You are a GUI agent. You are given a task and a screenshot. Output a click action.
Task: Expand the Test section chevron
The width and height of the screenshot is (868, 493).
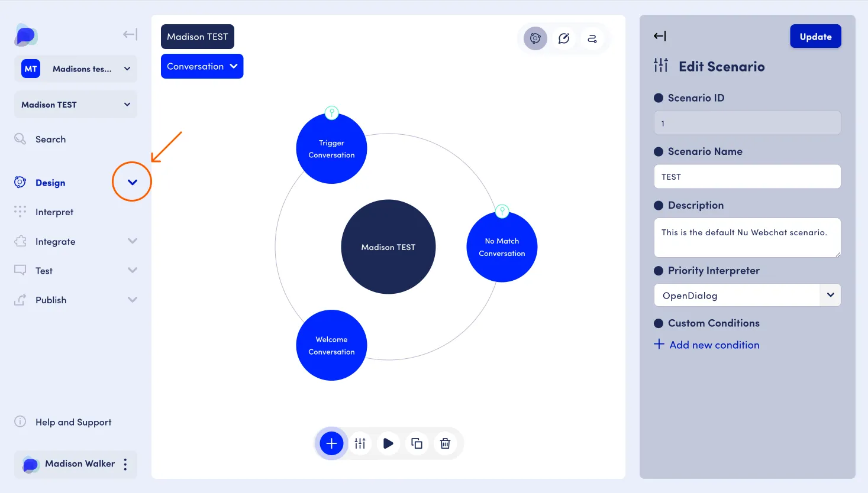pyautogui.click(x=133, y=270)
